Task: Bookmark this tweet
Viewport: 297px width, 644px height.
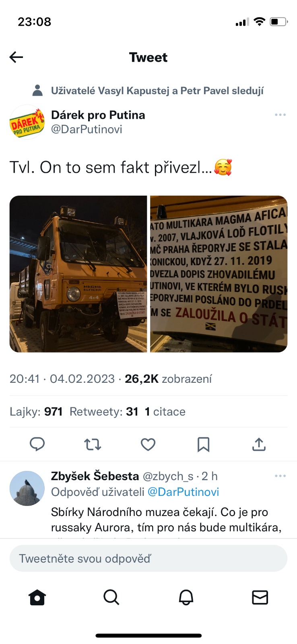Action: pyautogui.click(x=203, y=444)
